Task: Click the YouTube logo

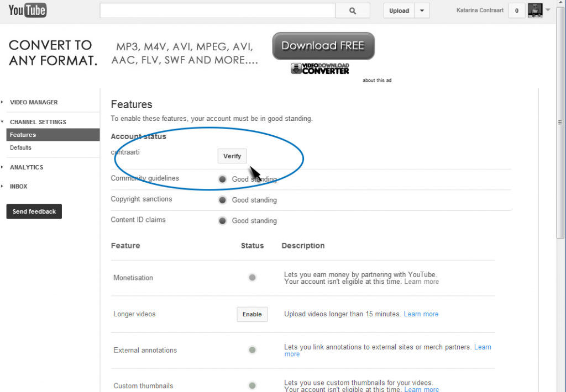Action: pos(28,10)
